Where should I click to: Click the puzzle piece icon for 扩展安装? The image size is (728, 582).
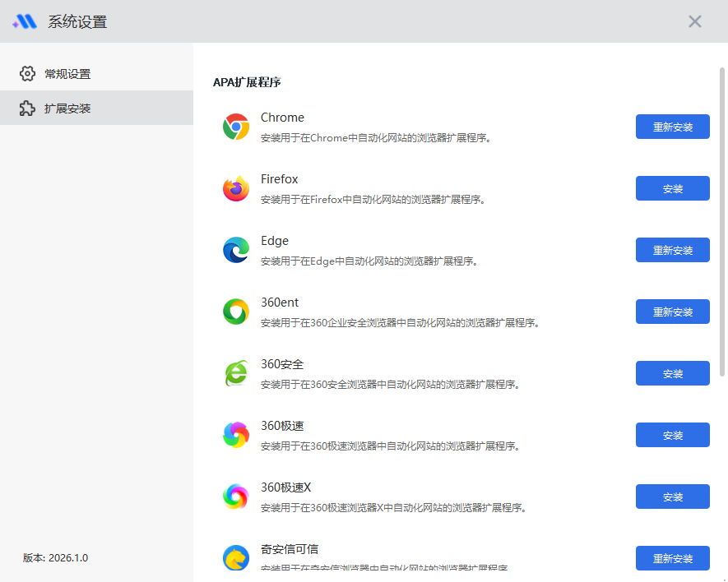pos(27,109)
